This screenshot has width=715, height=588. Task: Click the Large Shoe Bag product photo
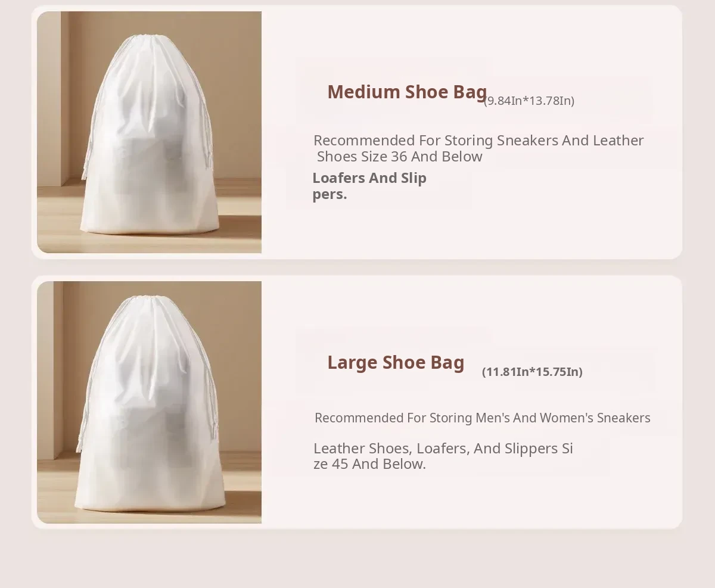coord(149,402)
